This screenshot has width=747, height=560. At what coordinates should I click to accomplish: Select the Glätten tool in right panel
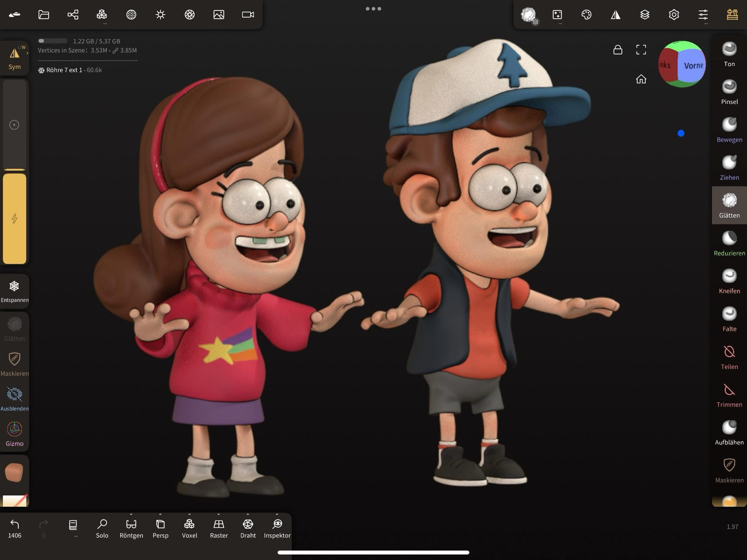point(729,206)
